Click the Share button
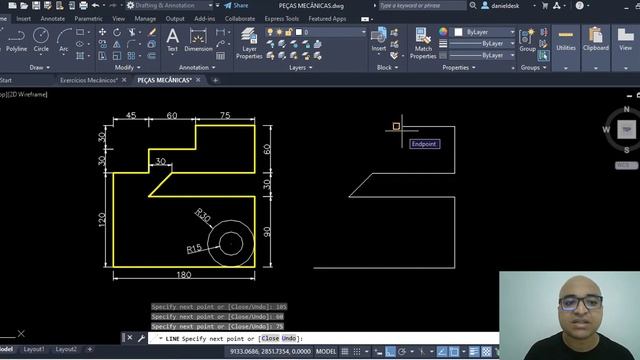The image size is (640, 360). [236, 6]
